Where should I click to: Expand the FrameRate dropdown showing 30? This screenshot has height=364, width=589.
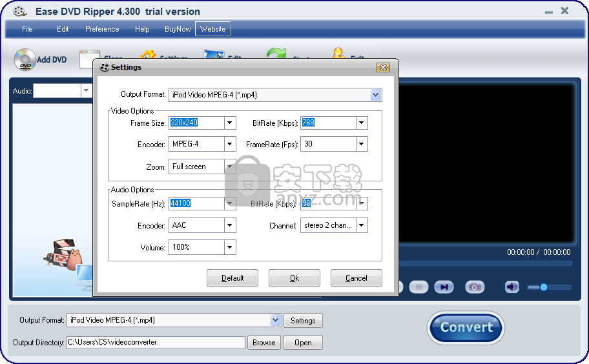point(362,144)
